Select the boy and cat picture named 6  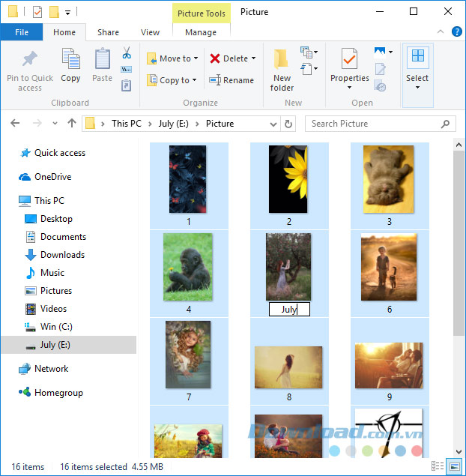389,267
